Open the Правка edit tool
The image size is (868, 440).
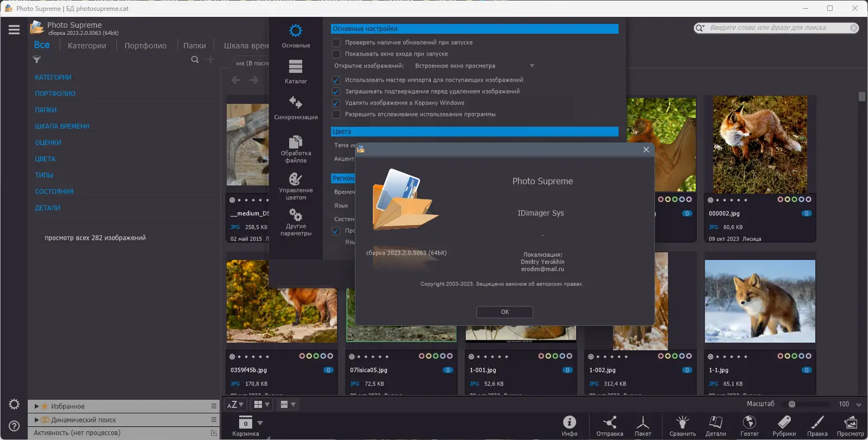(x=817, y=426)
